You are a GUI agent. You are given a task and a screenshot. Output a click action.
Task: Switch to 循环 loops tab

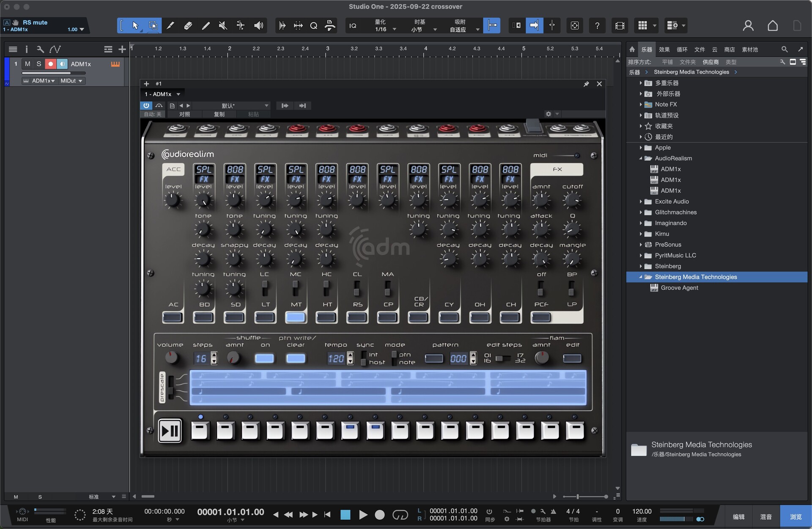[682, 50]
